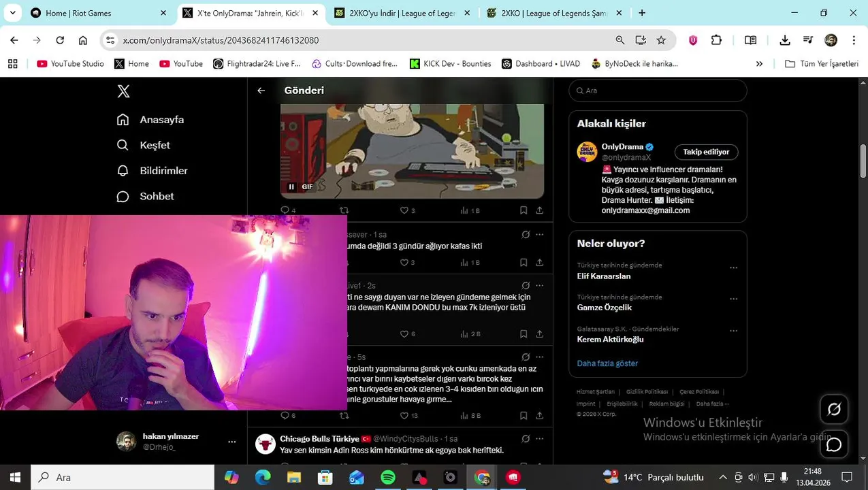Open Grok icon on 'kafas ikti' reply
The width and height of the screenshot is (868, 490).
(x=526, y=235)
